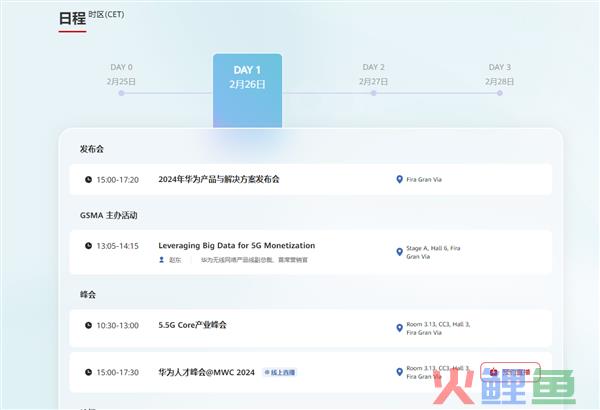
Task: Select the DAY 0 2月25日 tab
Action: point(121,74)
